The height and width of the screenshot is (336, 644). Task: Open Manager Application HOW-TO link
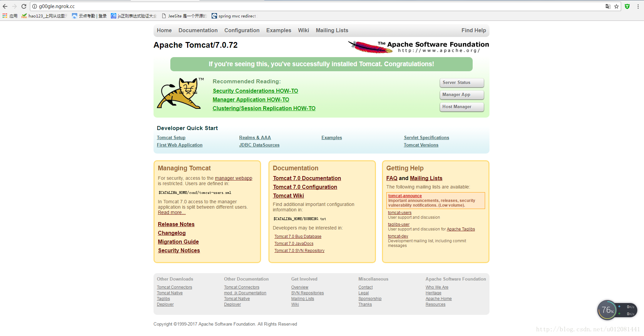click(251, 99)
